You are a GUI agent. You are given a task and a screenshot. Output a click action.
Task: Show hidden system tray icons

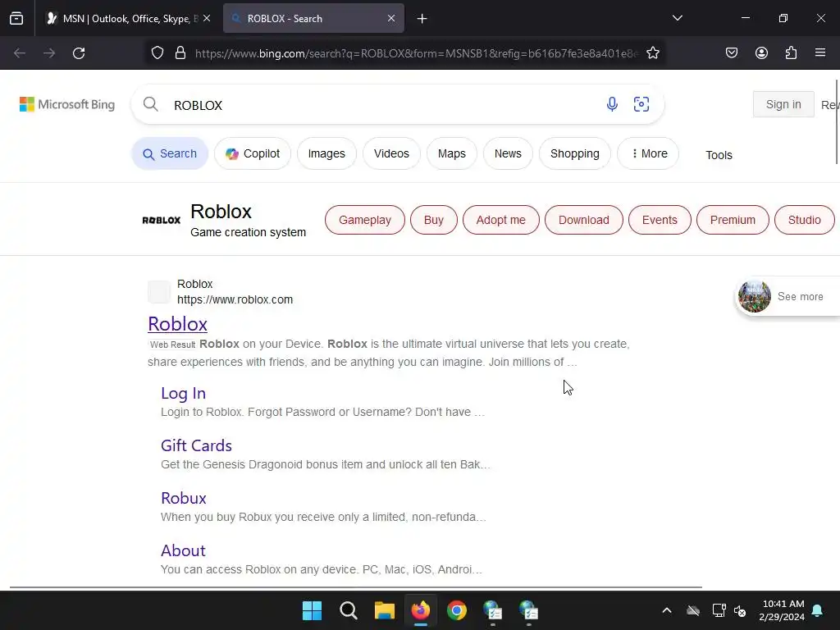666,610
